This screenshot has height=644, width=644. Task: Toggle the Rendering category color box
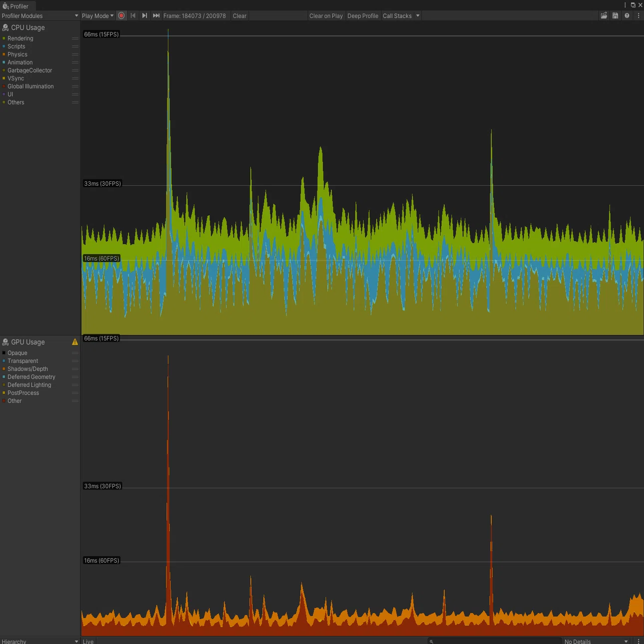[x=4, y=38]
